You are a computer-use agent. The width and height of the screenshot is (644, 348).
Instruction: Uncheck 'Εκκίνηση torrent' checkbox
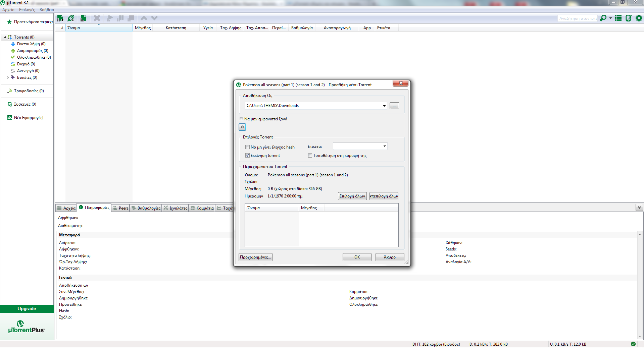(248, 156)
